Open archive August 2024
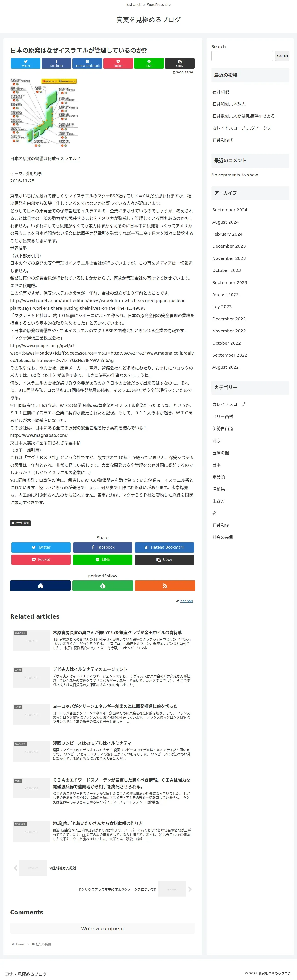The width and height of the screenshot is (297, 980). [226, 222]
